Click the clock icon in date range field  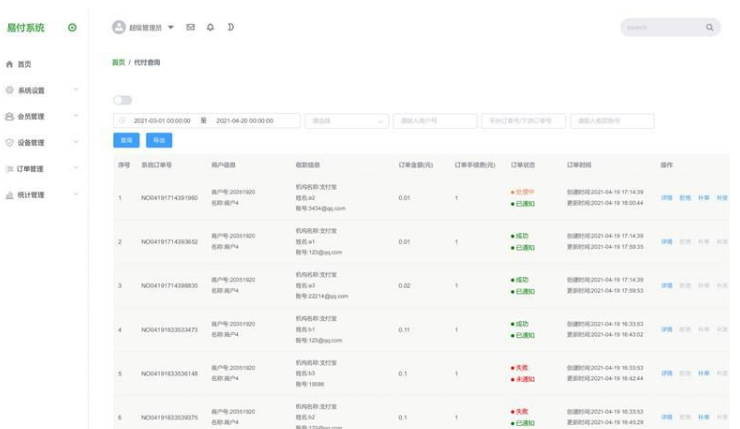[123, 121]
